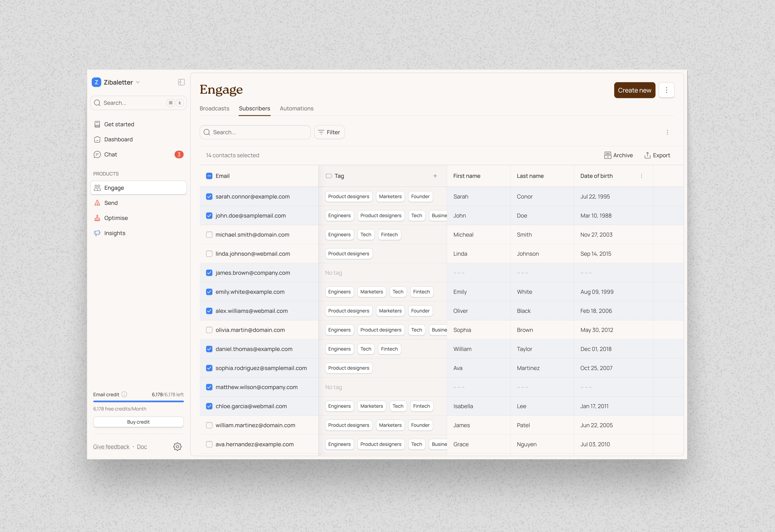This screenshot has height=532, width=775.
Task: Open the Optimise product
Action: [x=116, y=218]
